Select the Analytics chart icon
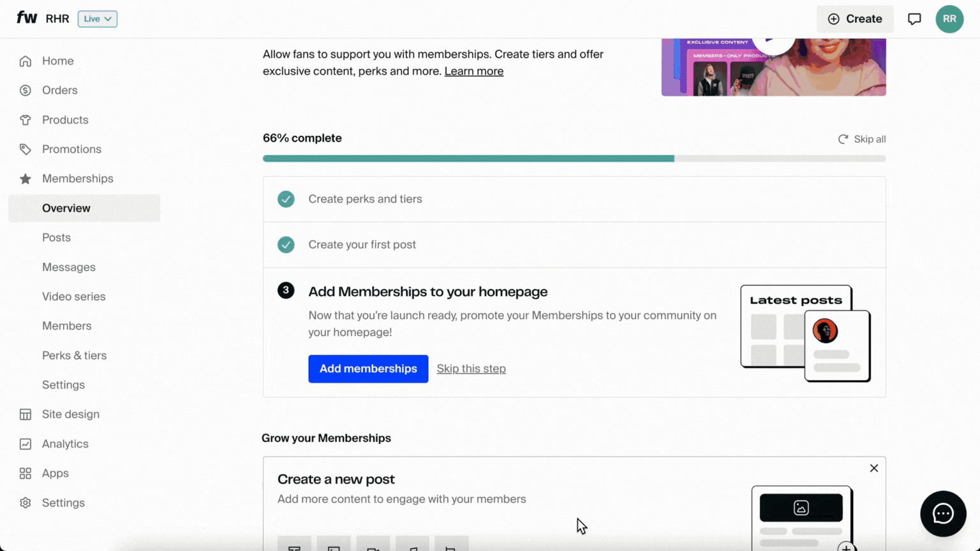Viewport: 980px width, 551px height. (x=26, y=443)
